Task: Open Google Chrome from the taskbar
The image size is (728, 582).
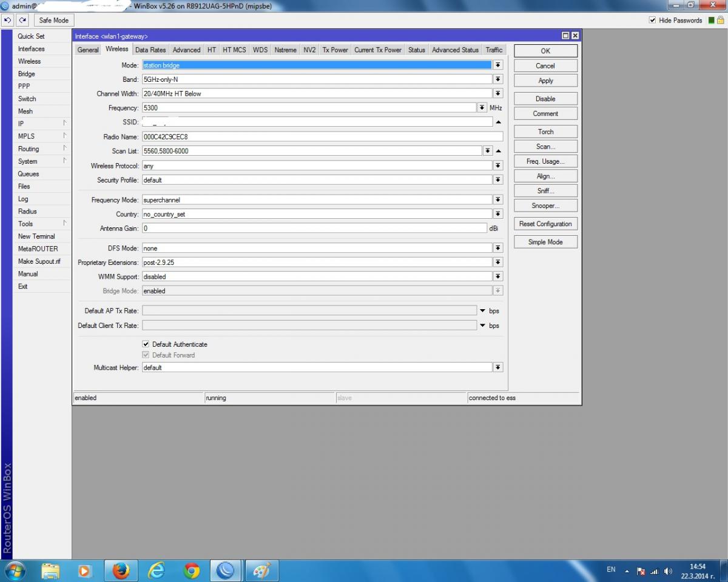Action: 192,570
